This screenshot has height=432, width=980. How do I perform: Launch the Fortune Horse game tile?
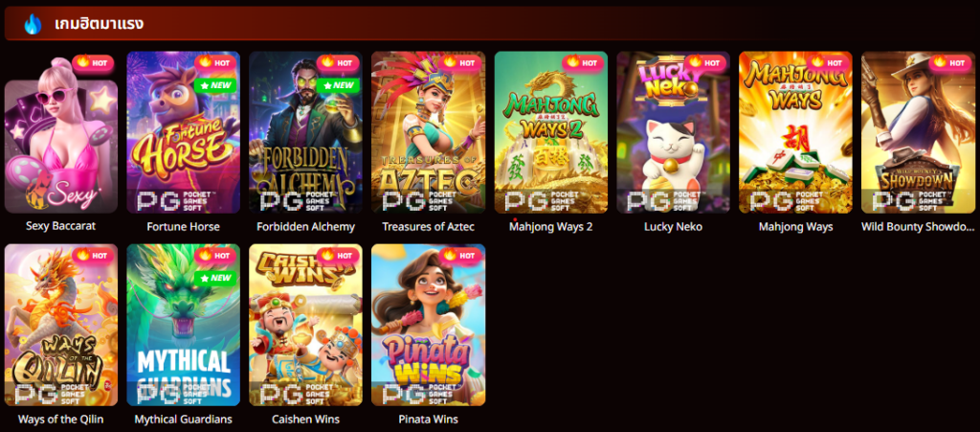click(183, 132)
